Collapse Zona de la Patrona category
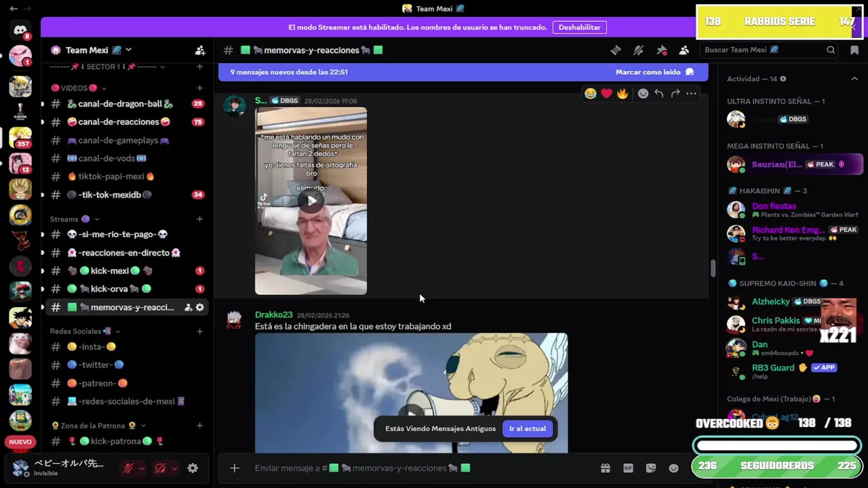 pyautogui.click(x=99, y=426)
